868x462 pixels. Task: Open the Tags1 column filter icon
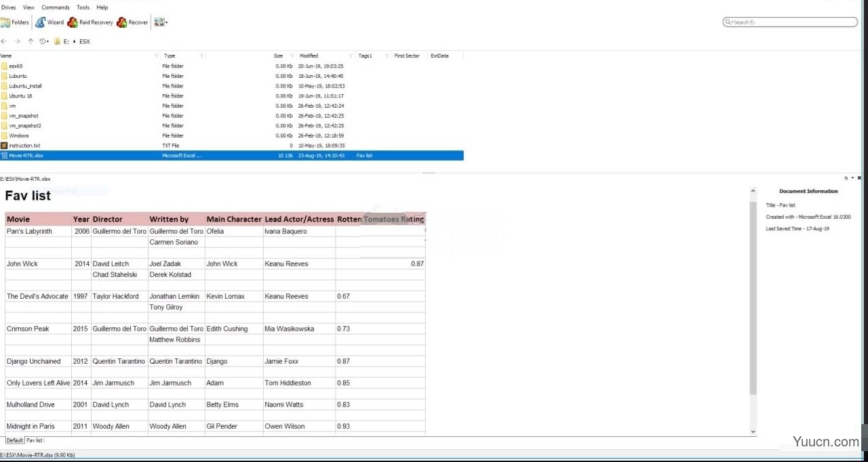(x=387, y=56)
